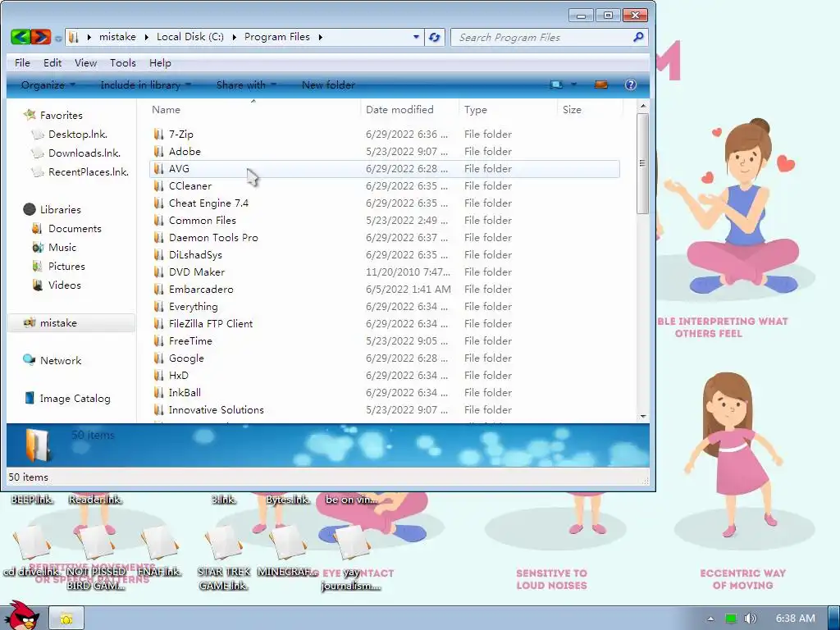Screen dimensions: 840x630
Task: Click the Network icon in sidebar
Action: click(29, 360)
